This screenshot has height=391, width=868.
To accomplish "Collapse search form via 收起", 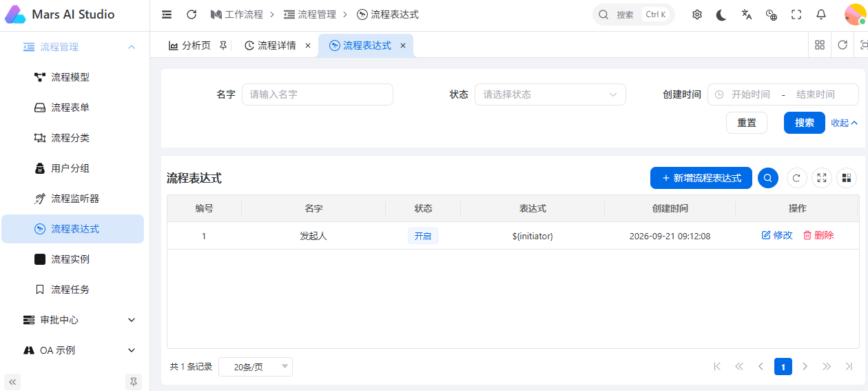I will point(844,123).
